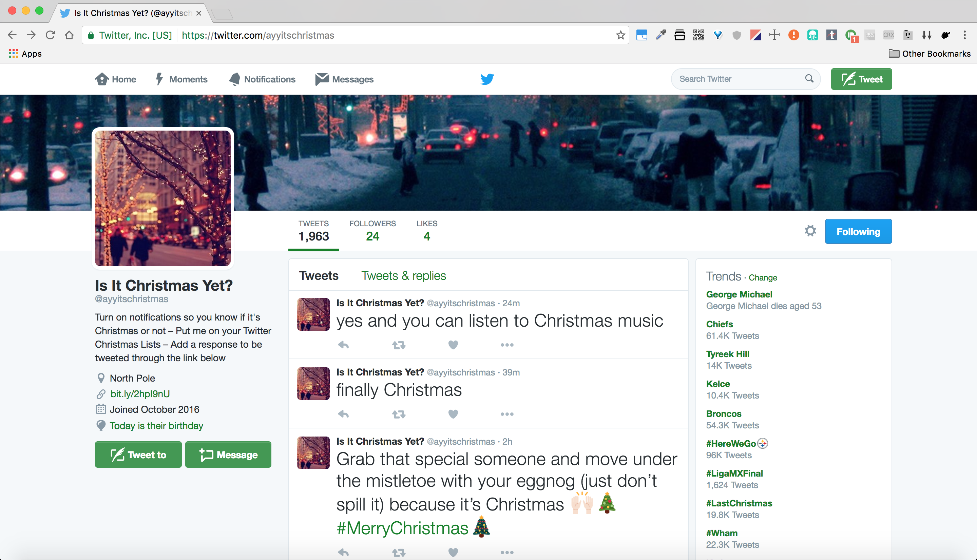The width and height of the screenshot is (977, 560).
Task: Click inside the Search Twitter field
Action: pyautogui.click(x=731, y=78)
